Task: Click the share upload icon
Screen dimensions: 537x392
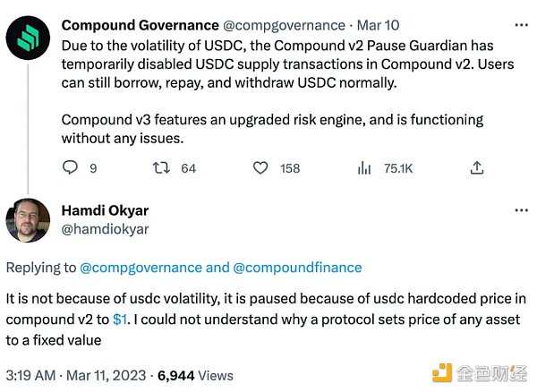Action: tap(477, 167)
